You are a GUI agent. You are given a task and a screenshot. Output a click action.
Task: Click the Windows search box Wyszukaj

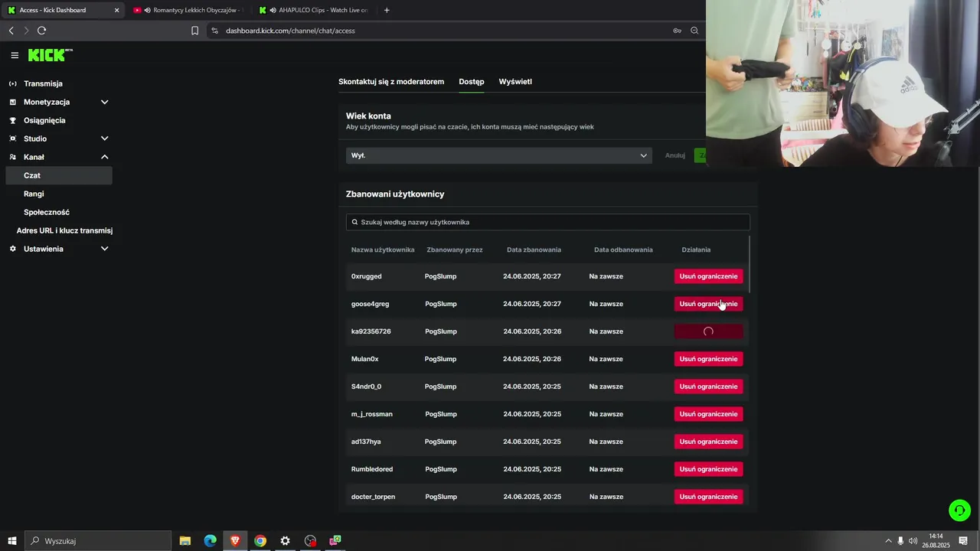[98, 541]
